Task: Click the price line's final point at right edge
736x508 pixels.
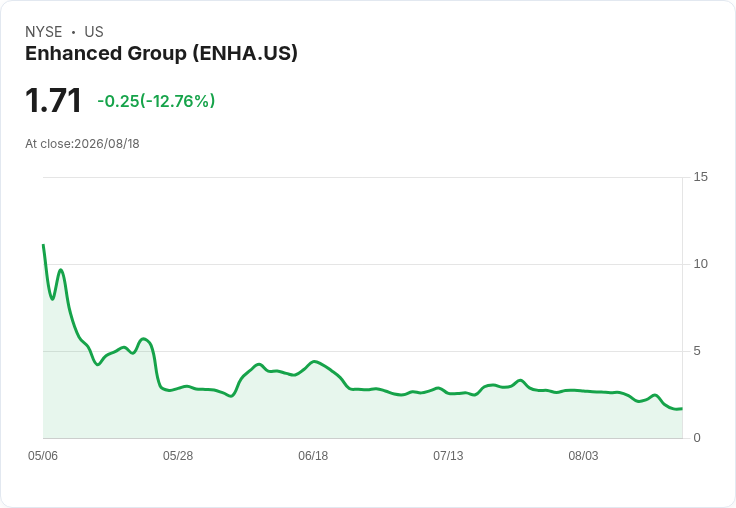Action: click(682, 408)
